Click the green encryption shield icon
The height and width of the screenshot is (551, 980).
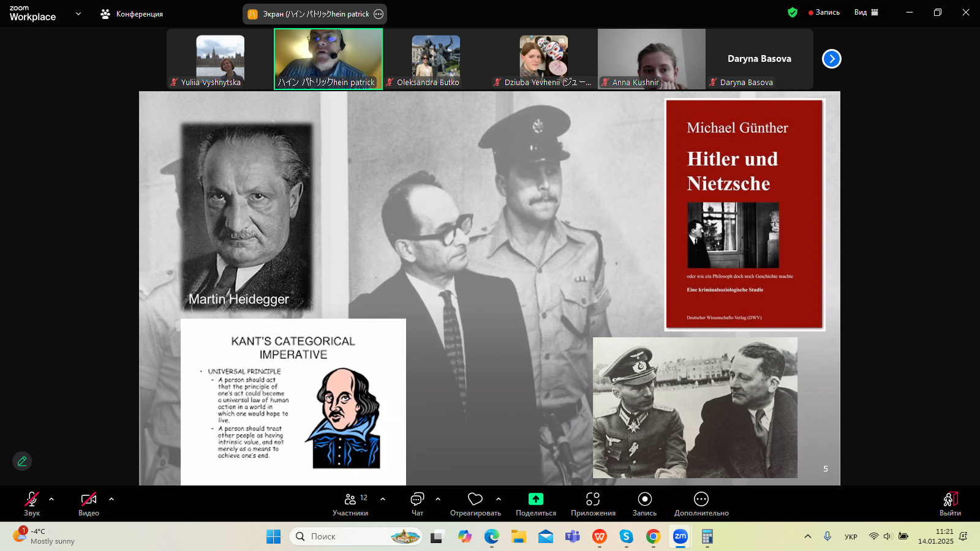[x=793, y=12]
